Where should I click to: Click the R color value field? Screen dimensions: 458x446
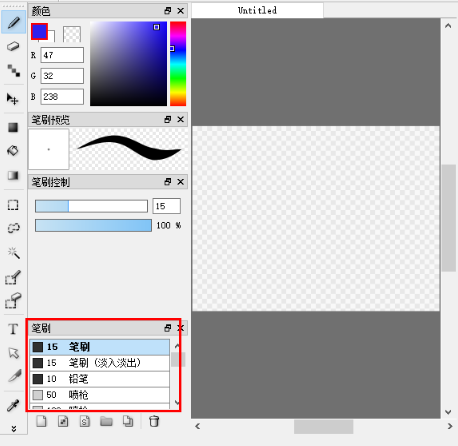click(x=62, y=55)
